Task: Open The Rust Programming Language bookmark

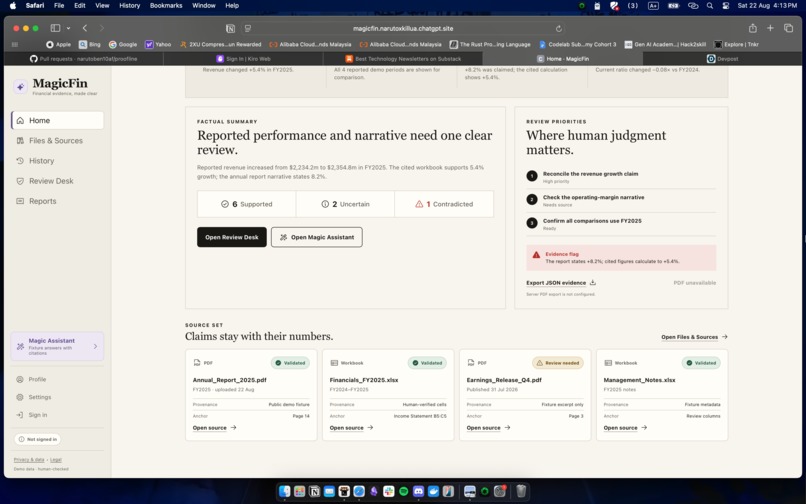Action: pos(490,44)
